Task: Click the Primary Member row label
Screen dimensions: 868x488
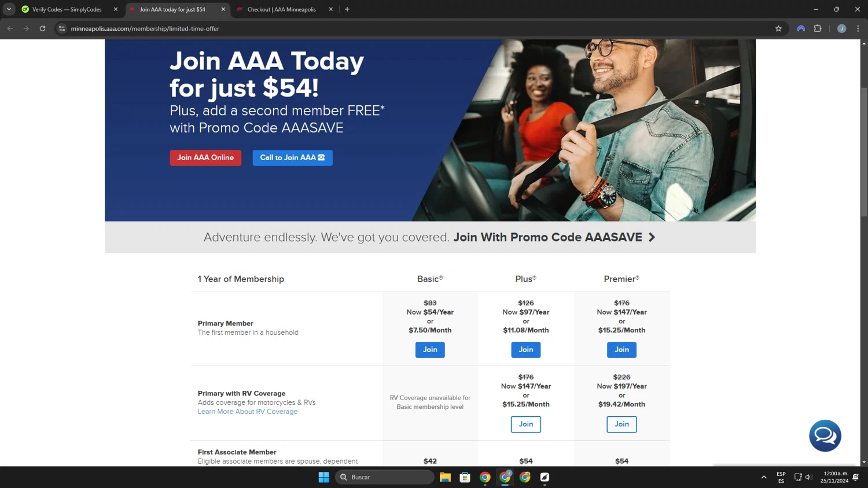Action: tap(226, 323)
